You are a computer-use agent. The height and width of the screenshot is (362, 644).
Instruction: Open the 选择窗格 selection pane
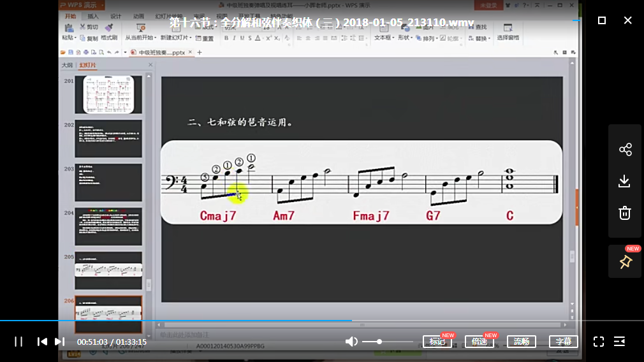click(x=508, y=32)
